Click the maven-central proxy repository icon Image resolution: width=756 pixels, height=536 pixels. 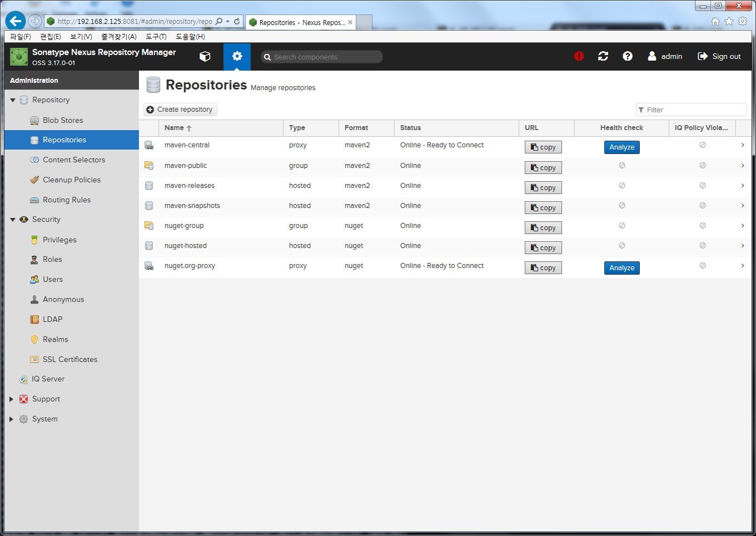(x=149, y=145)
